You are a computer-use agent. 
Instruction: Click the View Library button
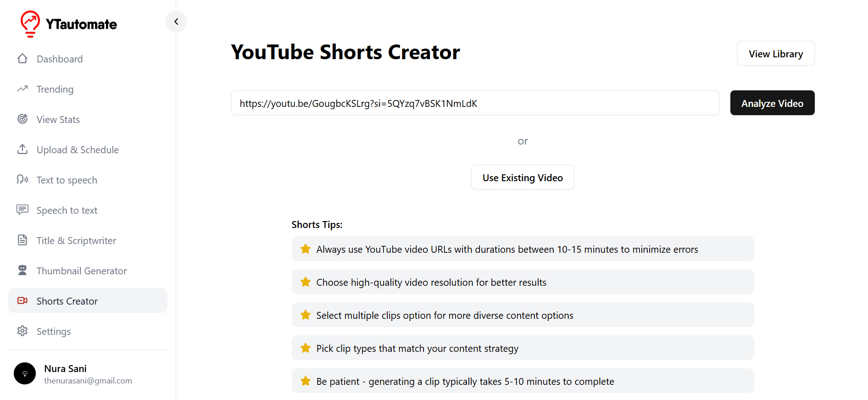pos(776,54)
